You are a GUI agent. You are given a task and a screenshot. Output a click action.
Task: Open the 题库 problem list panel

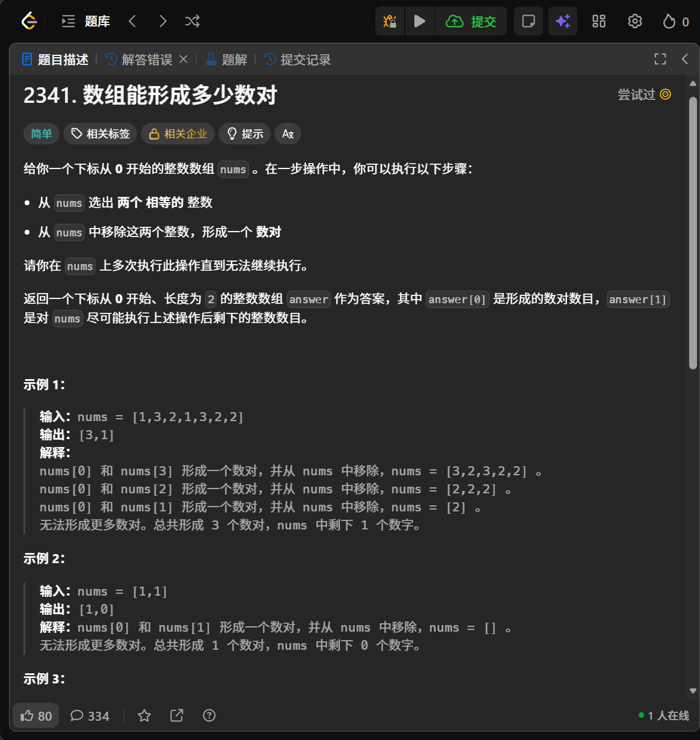(x=86, y=22)
